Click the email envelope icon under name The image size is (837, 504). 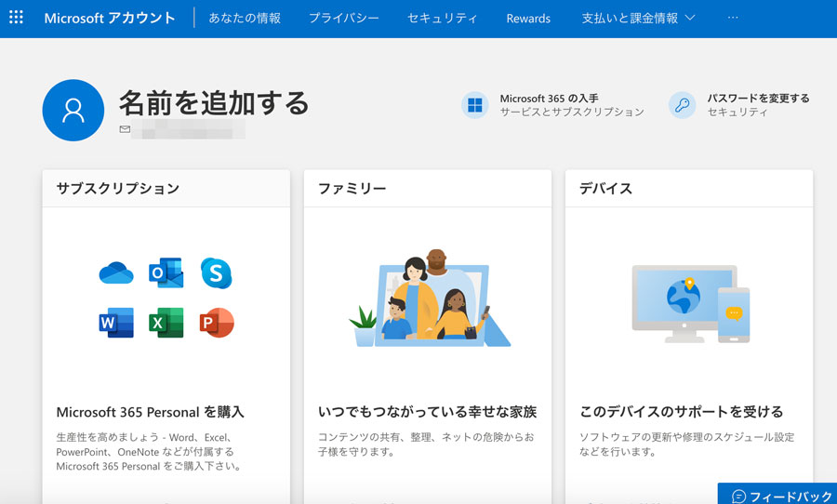(x=125, y=129)
